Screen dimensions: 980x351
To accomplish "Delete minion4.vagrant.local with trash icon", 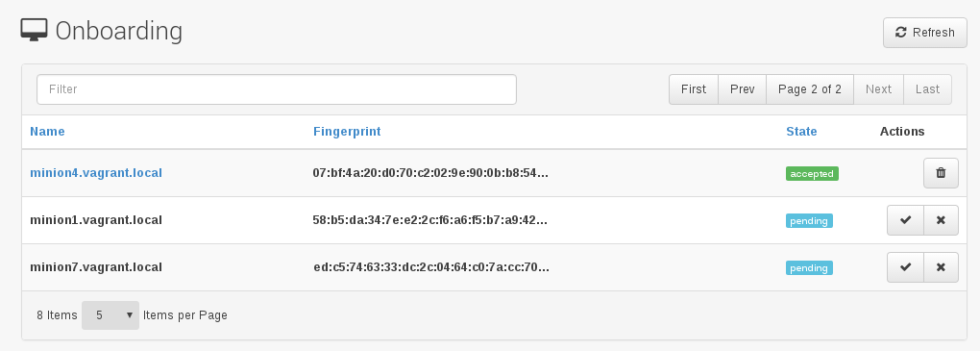I will pyautogui.click(x=941, y=173).
